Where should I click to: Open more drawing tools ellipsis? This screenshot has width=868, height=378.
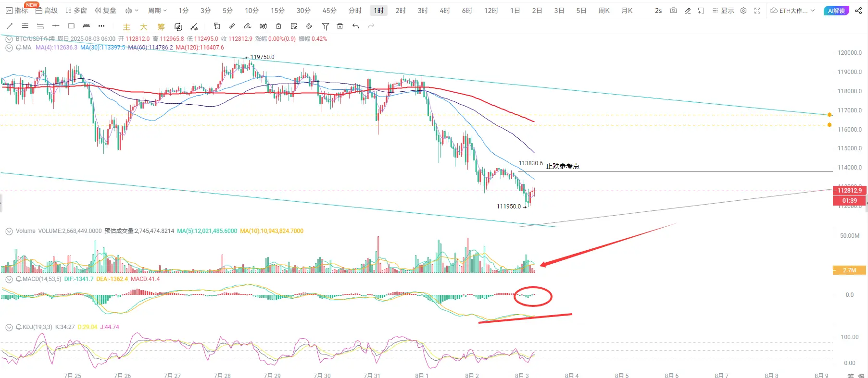[101, 26]
